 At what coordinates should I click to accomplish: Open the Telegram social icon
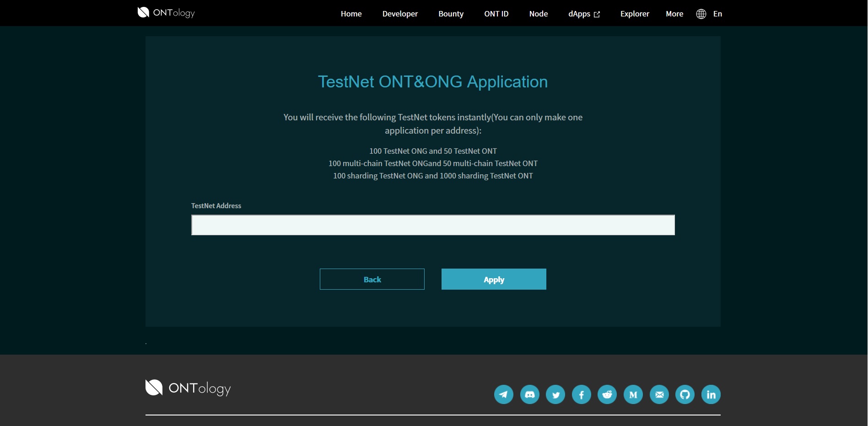[503, 394]
